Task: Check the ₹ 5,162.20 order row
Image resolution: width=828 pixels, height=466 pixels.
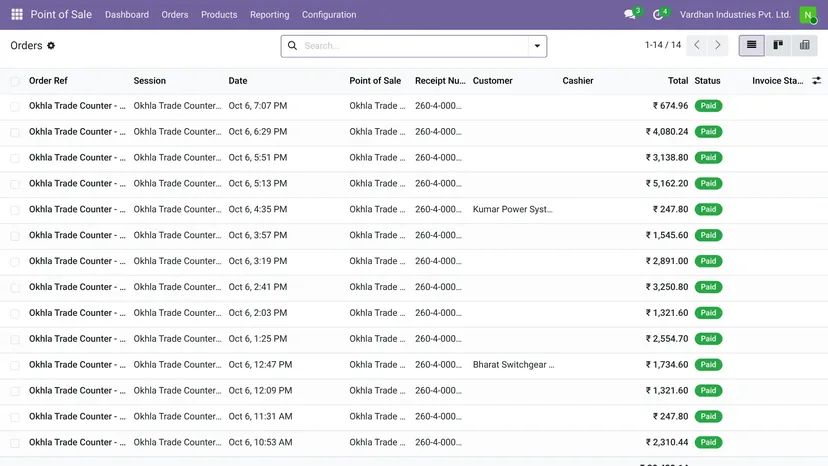Action: (x=15, y=184)
